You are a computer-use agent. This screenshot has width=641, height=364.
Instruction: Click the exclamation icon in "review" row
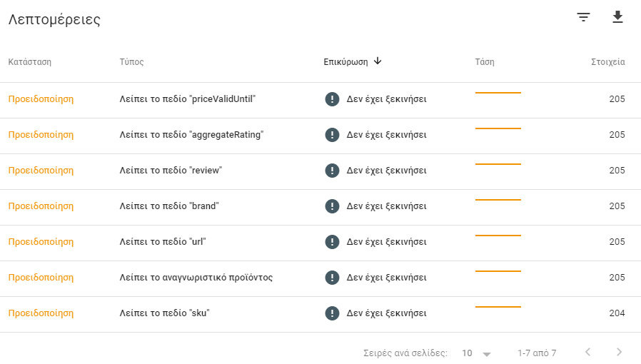coord(332,171)
